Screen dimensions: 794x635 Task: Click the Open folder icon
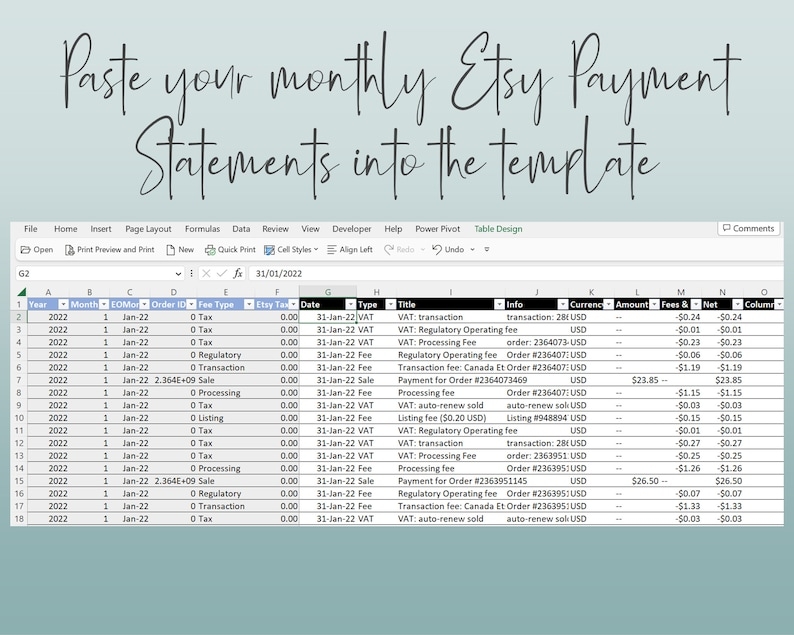pos(26,250)
